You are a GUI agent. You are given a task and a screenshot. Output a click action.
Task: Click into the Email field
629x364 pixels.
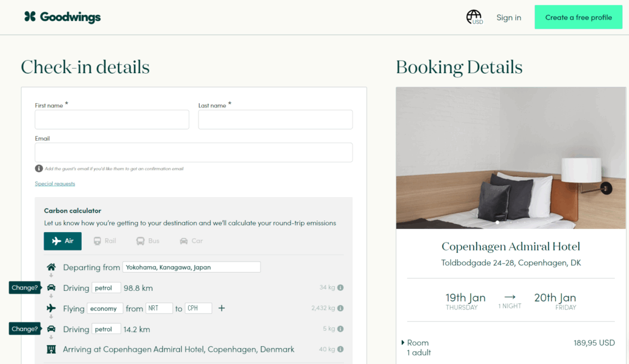coord(193,152)
